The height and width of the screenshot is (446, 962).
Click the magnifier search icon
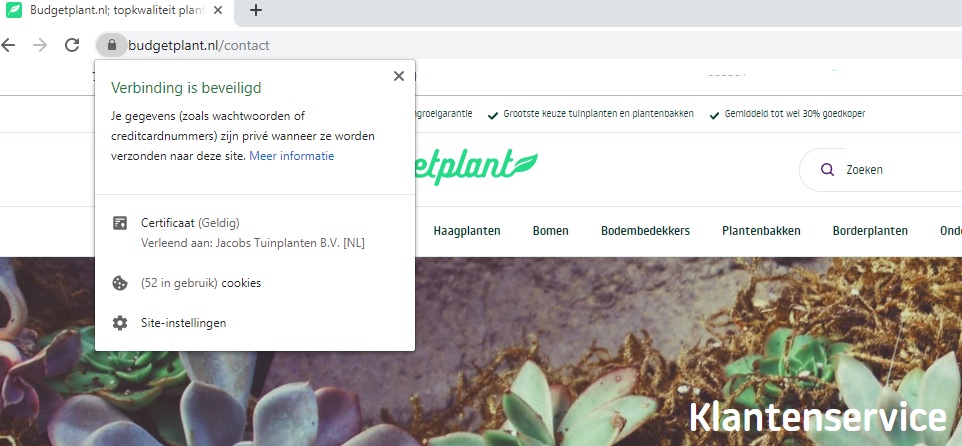tap(827, 170)
